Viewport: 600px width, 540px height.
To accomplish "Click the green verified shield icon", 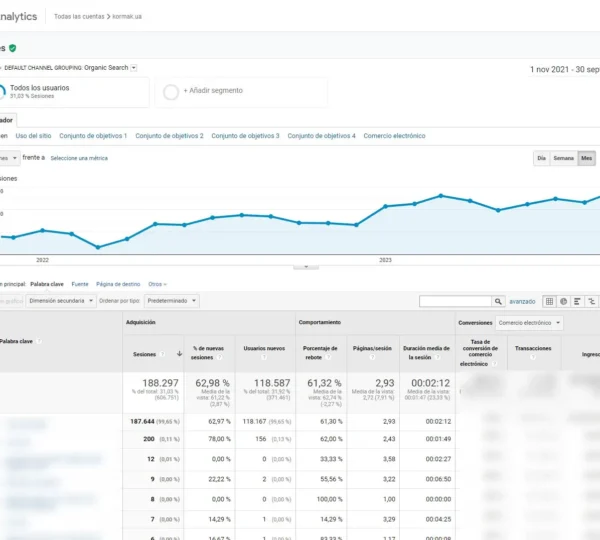I will point(13,47).
